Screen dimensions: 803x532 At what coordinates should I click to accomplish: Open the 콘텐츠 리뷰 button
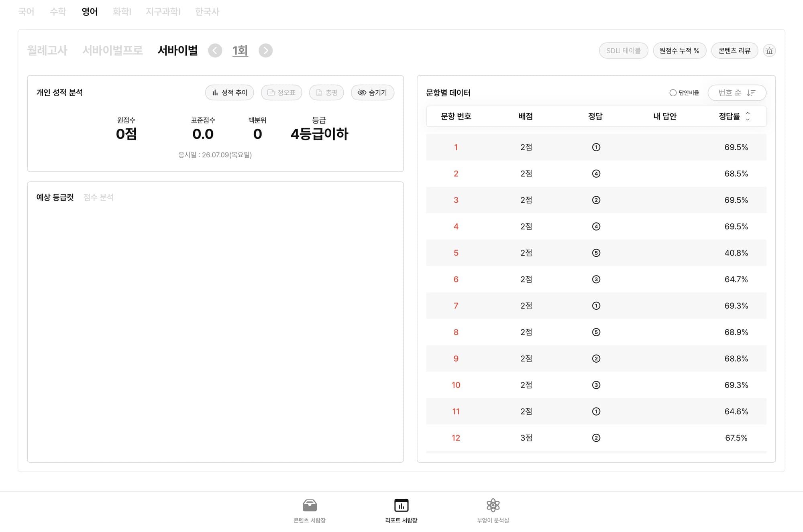point(734,51)
